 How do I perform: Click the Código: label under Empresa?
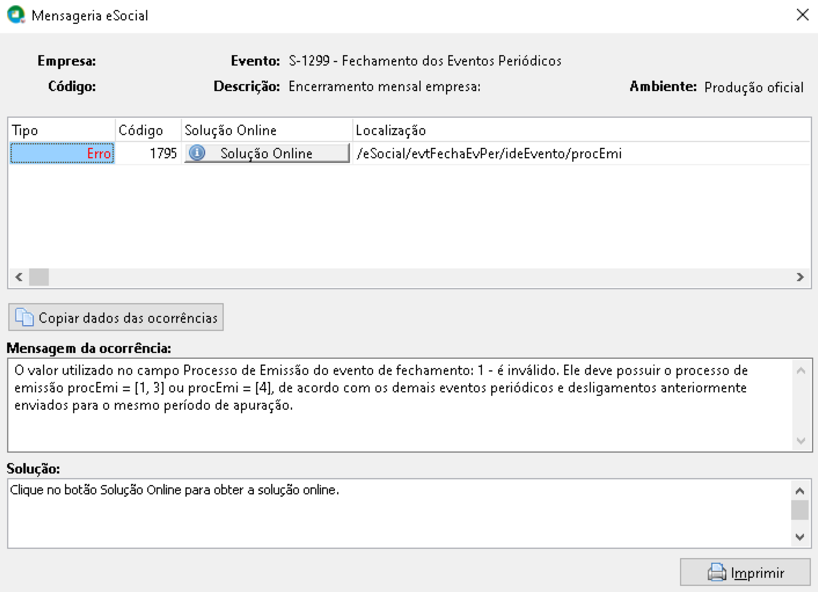72,87
